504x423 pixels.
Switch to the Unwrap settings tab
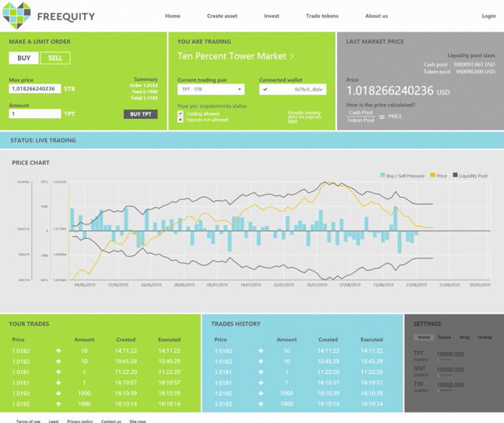[x=484, y=337]
